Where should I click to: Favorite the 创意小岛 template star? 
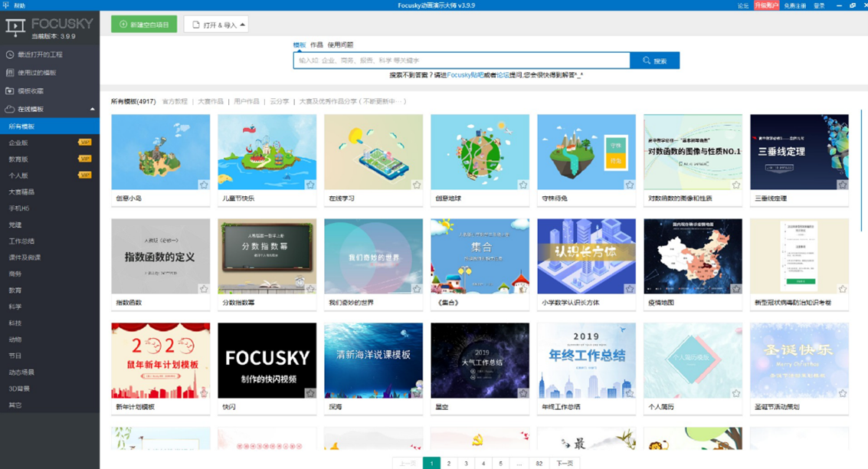[x=203, y=184]
